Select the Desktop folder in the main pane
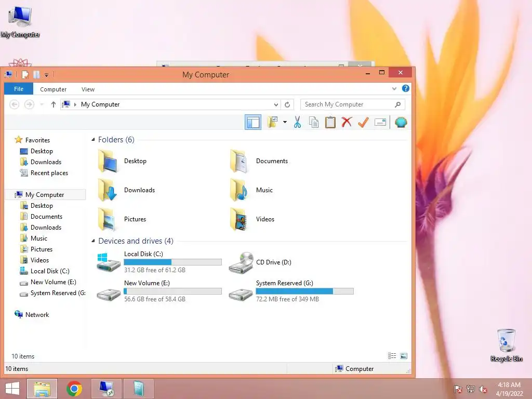The height and width of the screenshot is (399, 532). pos(123,161)
